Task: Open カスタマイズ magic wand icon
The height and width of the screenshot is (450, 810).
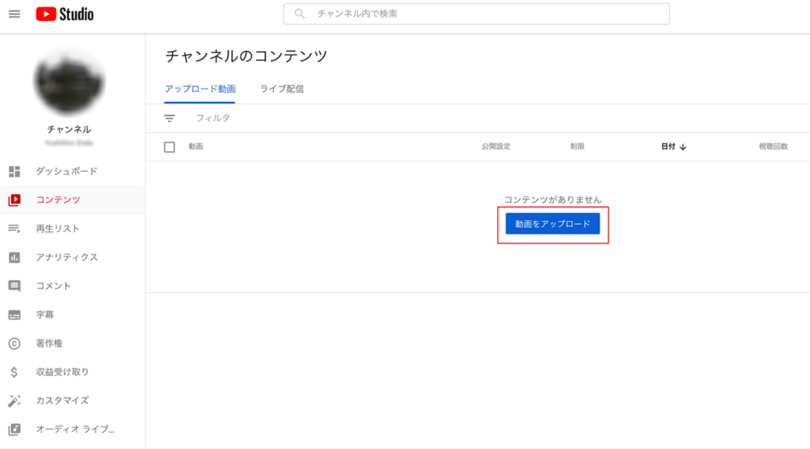Action: (14, 400)
